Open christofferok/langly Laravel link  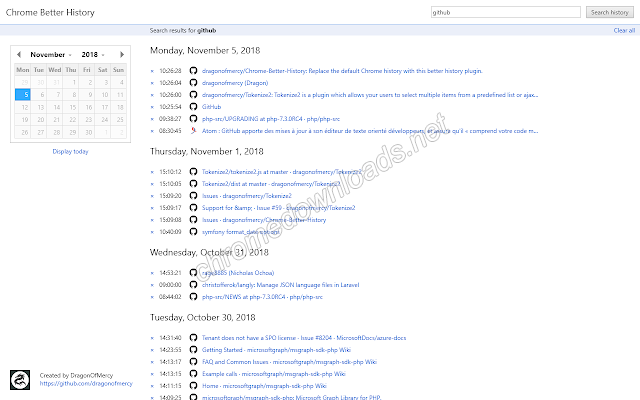(x=280, y=285)
